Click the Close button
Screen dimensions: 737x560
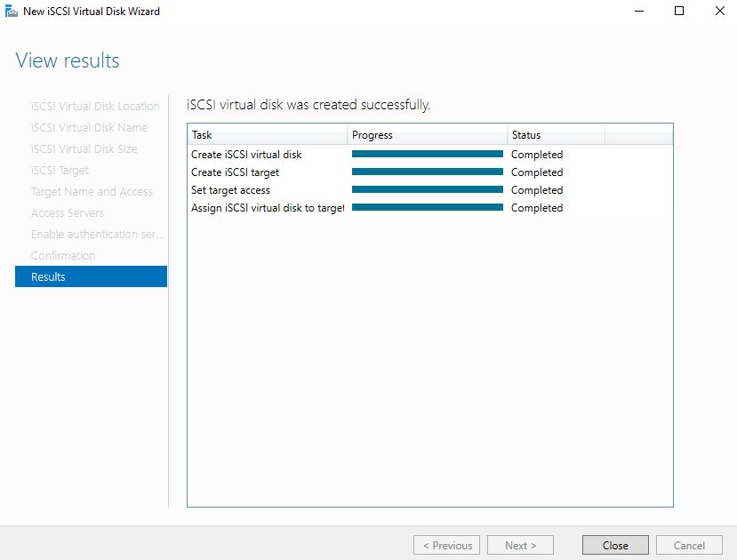click(x=615, y=545)
